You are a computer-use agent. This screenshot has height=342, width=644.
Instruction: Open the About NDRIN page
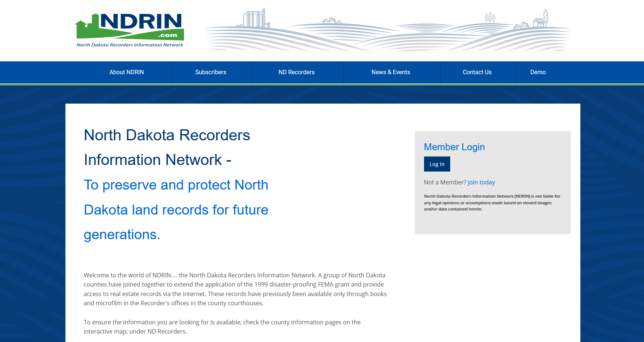click(x=127, y=72)
